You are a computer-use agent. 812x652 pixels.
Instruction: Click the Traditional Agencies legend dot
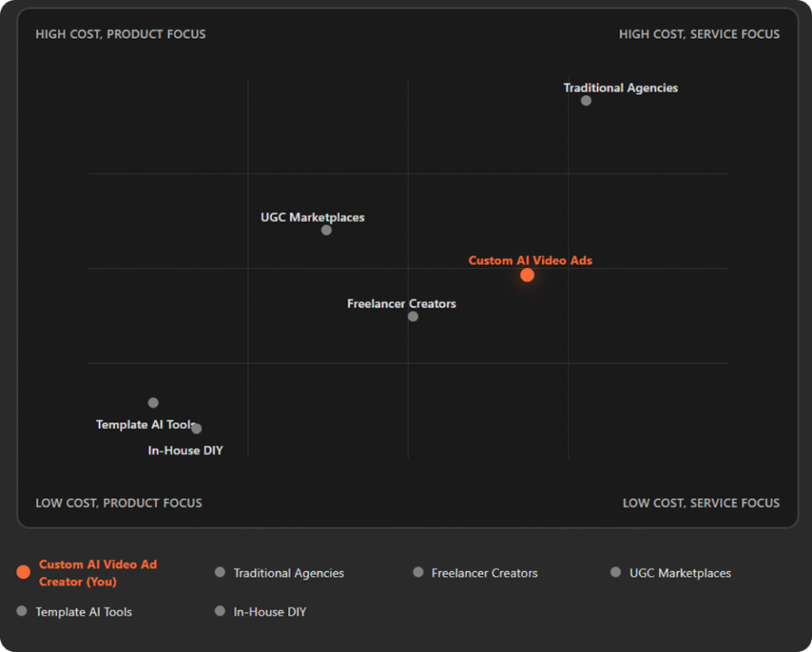pos(220,573)
